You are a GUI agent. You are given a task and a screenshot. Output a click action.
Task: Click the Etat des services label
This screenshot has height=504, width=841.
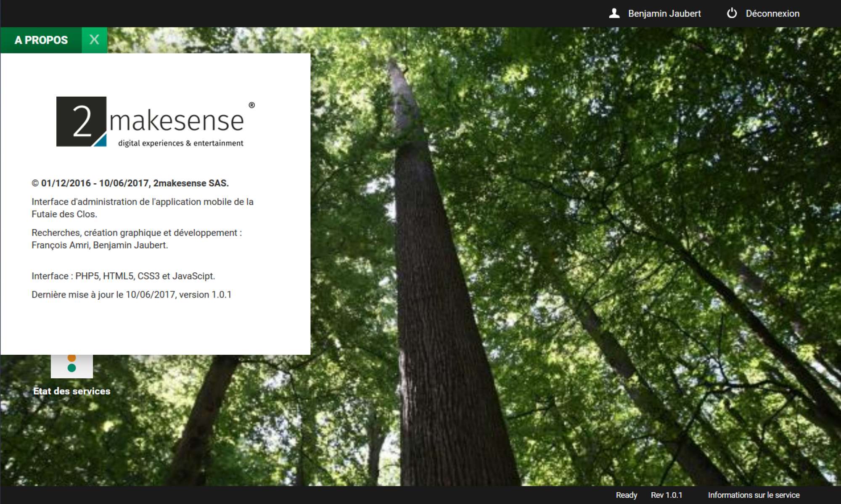click(72, 391)
